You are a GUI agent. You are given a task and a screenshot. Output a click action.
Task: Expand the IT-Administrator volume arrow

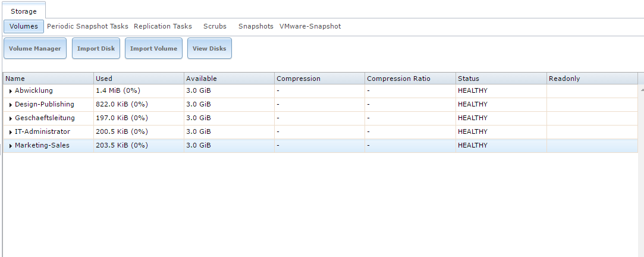pos(11,133)
